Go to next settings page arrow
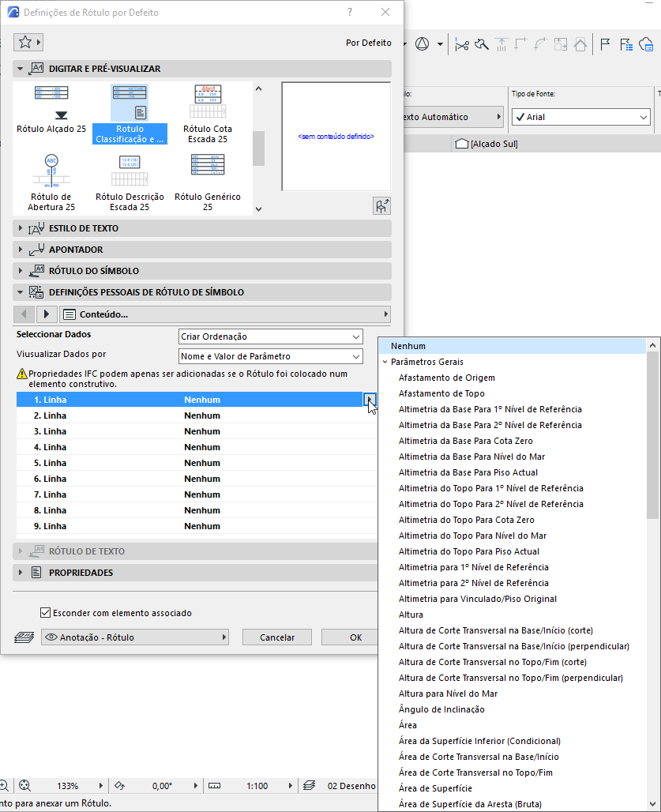The image size is (661, 812). (x=47, y=314)
